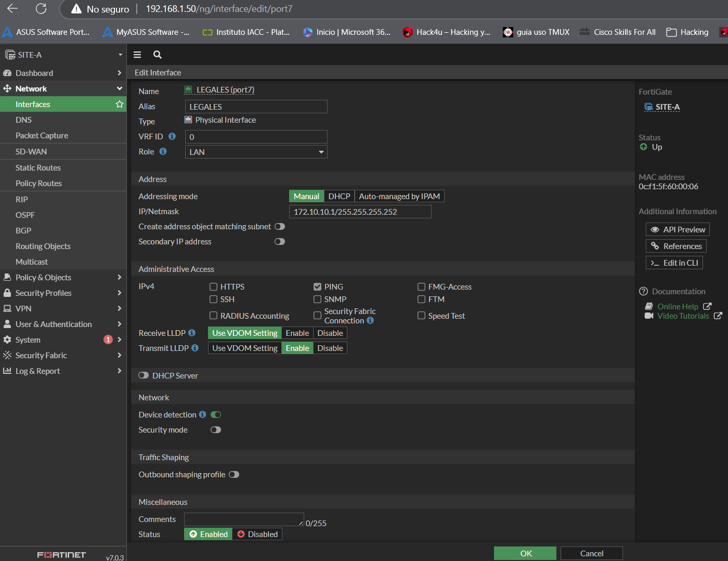Uncheck the PING access checkbox
The image size is (728, 561).
pyautogui.click(x=317, y=286)
